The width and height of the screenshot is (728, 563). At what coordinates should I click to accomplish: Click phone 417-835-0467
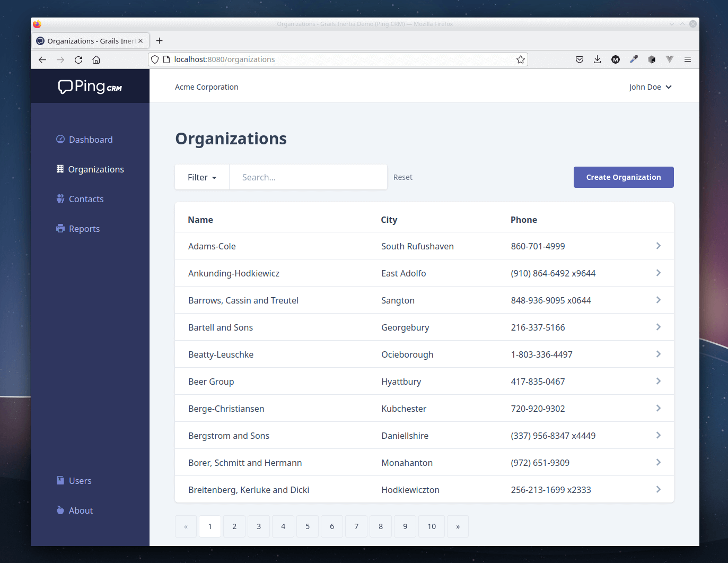pos(538,382)
